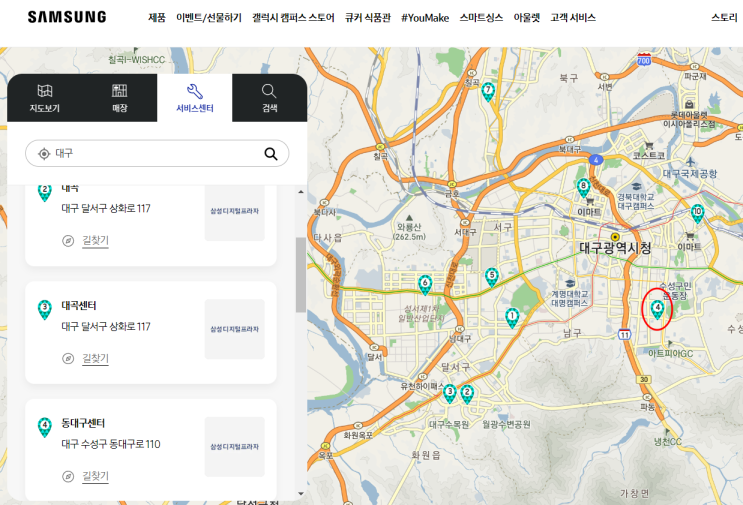Open the 큐커 식품관 menu
The height and width of the screenshot is (505, 743).
(x=368, y=18)
